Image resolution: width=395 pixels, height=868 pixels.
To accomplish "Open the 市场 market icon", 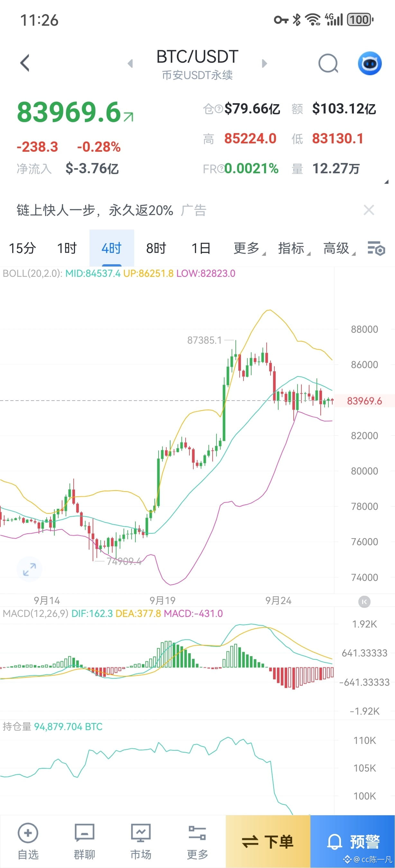I will tap(141, 833).
